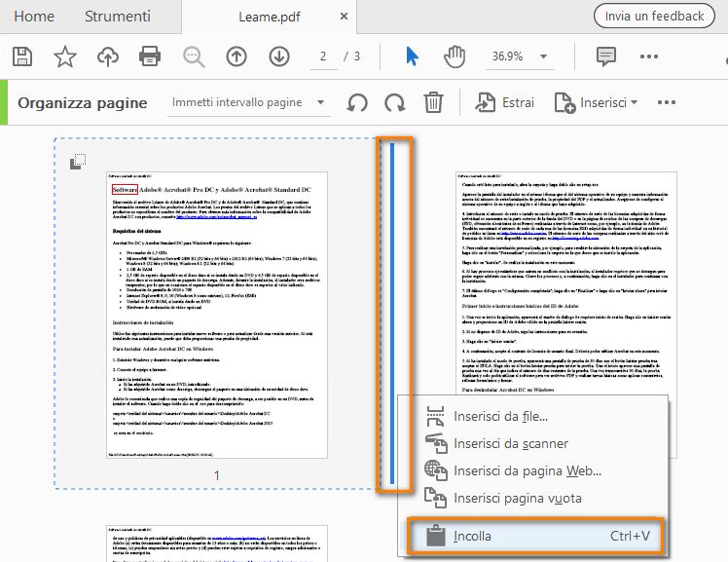728x562 pixels.
Task: Rotate pages clockwise
Action: [x=394, y=102]
